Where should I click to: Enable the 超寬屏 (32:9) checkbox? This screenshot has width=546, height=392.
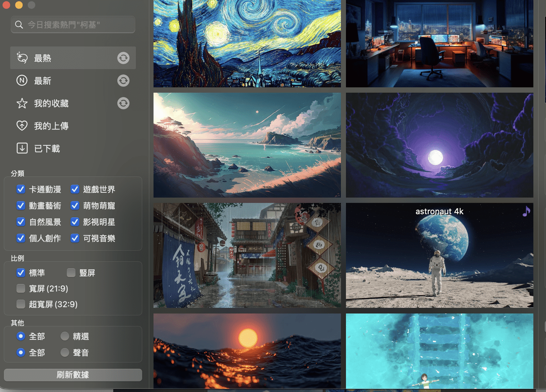click(20, 304)
